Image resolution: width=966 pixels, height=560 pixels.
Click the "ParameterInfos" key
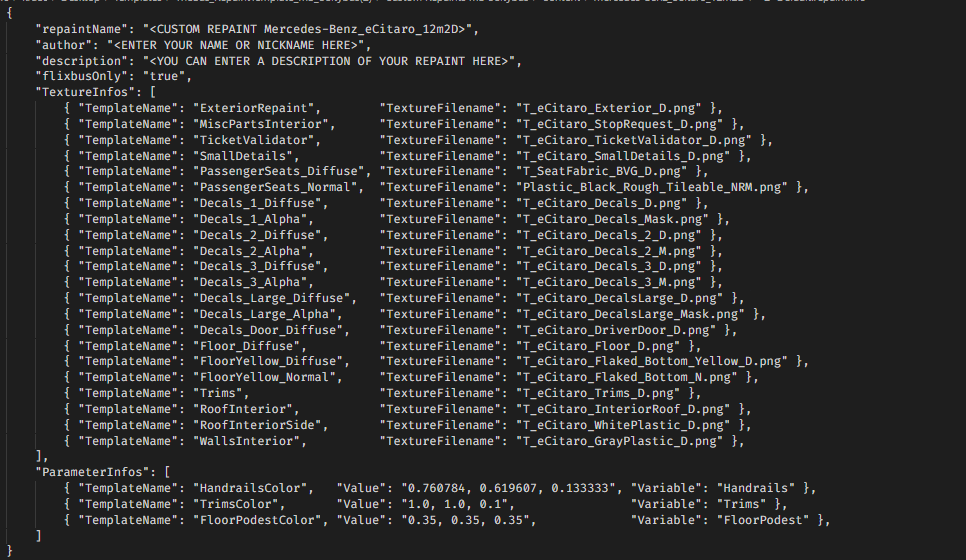tap(93, 471)
